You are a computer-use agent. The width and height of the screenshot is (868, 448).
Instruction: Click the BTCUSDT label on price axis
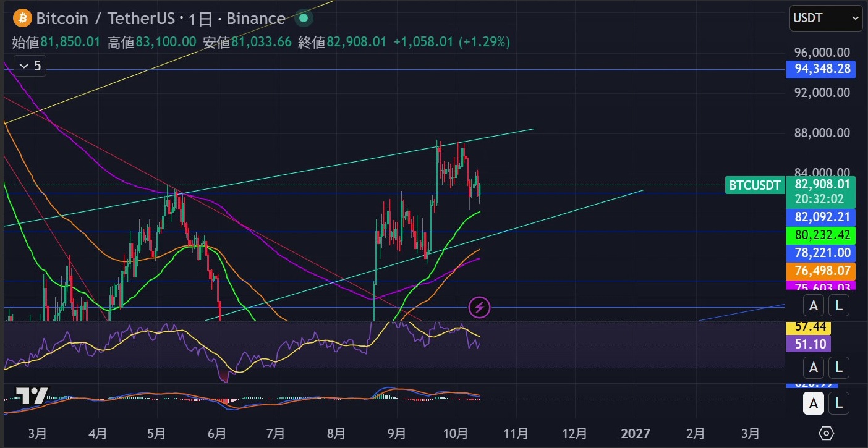755,185
